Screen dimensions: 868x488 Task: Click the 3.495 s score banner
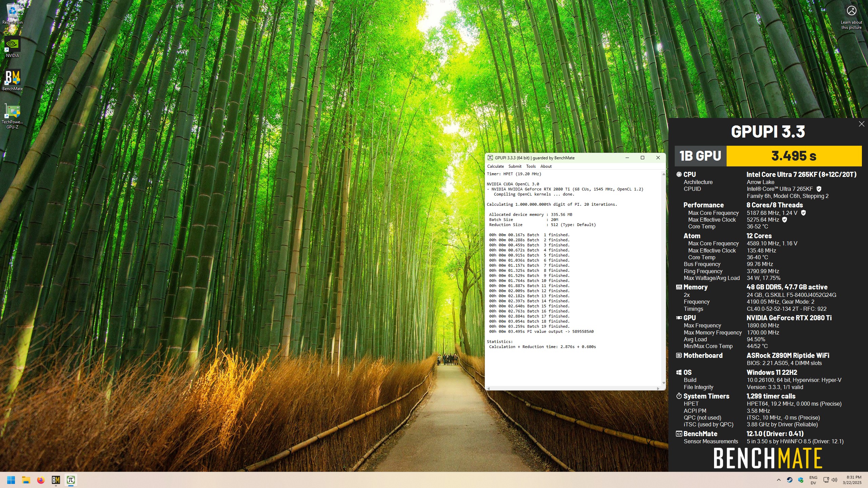(x=794, y=156)
